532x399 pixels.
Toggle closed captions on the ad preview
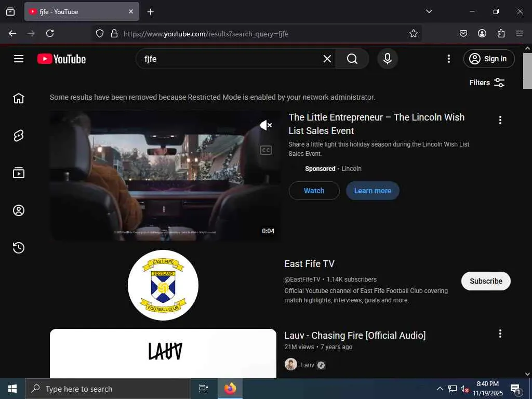click(265, 150)
